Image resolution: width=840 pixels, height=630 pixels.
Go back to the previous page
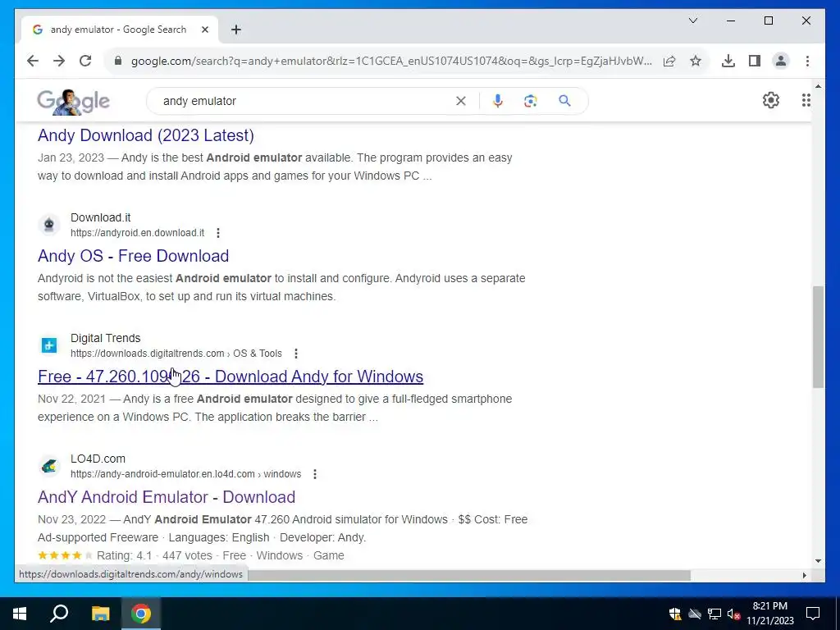pyautogui.click(x=33, y=61)
